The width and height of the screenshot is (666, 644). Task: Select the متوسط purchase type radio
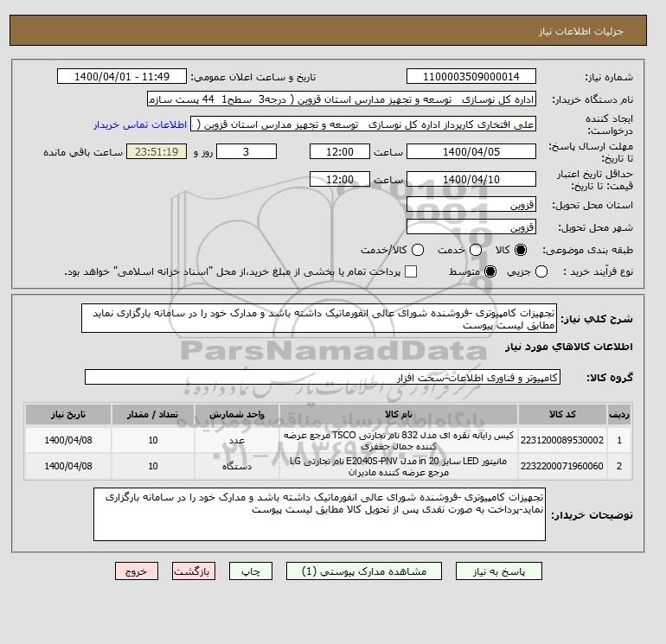pos(490,271)
